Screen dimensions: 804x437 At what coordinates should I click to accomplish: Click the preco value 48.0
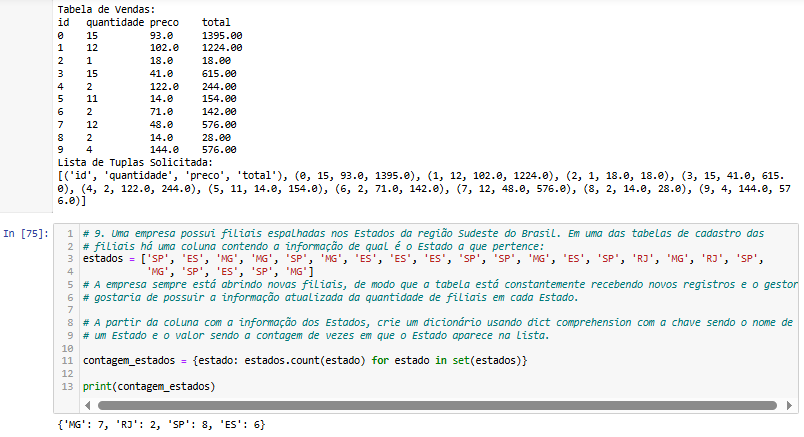click(x=161, y=125)
